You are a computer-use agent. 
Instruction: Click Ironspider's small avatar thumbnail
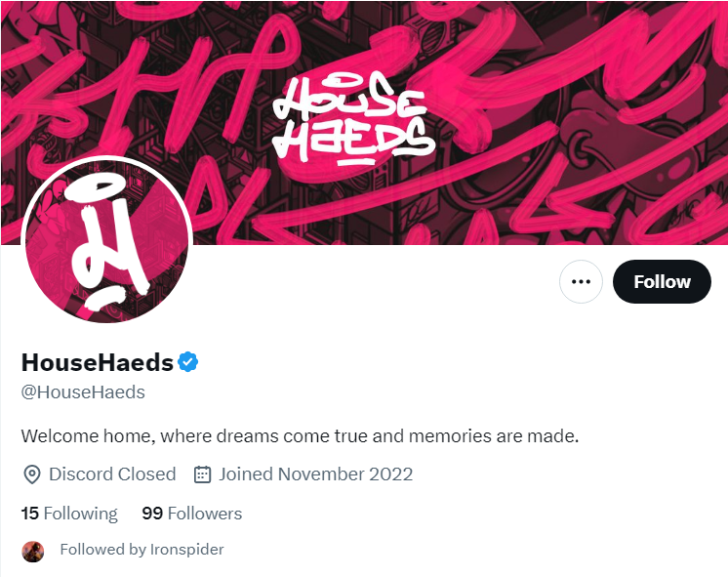tap(33, 552)
